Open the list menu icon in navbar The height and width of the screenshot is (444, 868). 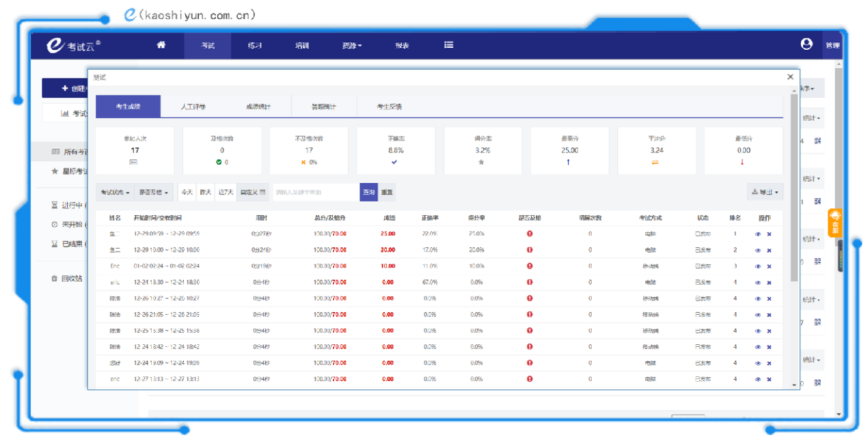click(x=448, y=45)
